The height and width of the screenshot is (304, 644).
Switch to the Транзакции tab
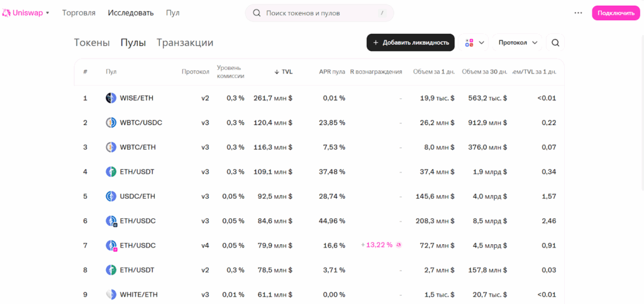(x=185, y=43)
